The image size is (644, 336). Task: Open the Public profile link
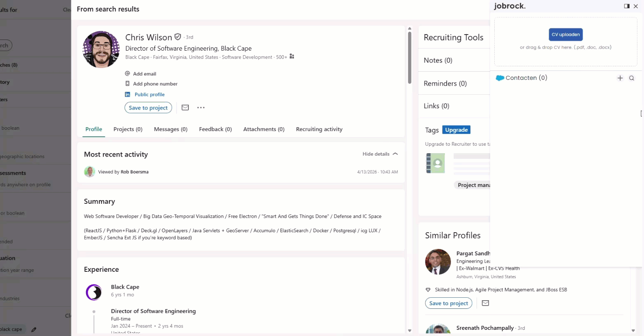click(150, 94)
